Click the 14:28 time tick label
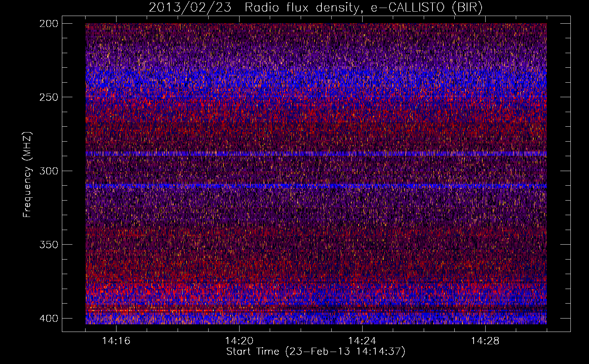Viewport: 589px width, 364px height. click(485, 341)
